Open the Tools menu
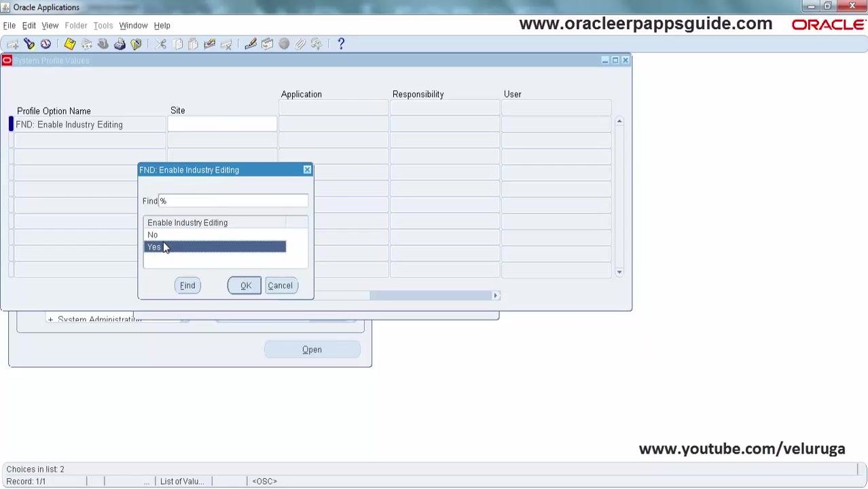This screenshot has width=868, height=489. 103,26
